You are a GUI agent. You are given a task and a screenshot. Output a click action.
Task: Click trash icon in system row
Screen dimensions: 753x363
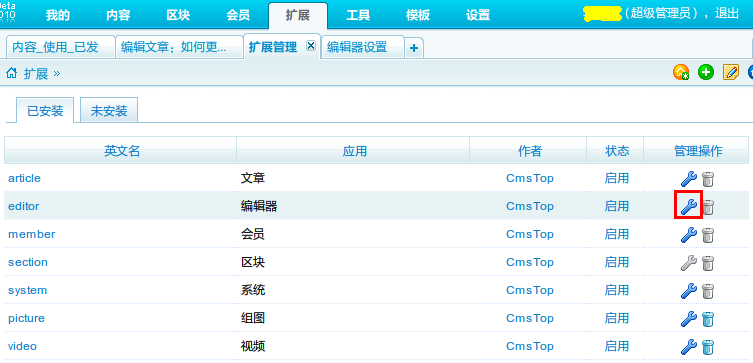(x=708, y=291)
